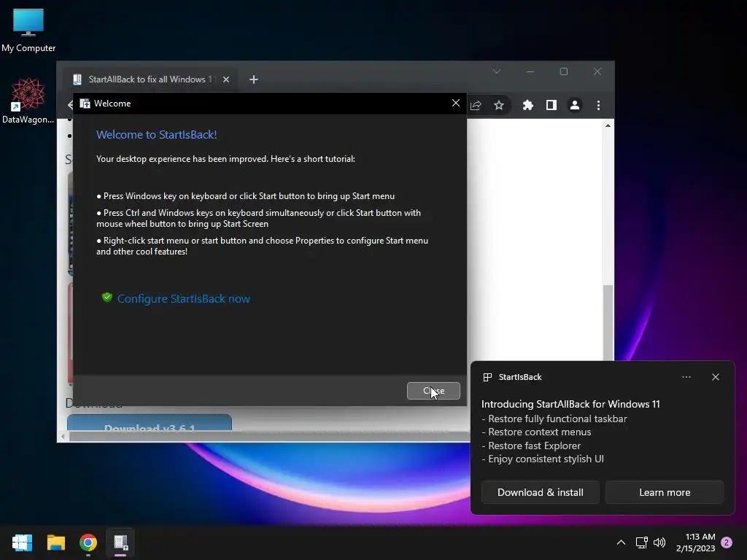Screen dimensions: 747x560
Task: Click Chrome vertical scrollbar thumb
Action: click(608, 322)
